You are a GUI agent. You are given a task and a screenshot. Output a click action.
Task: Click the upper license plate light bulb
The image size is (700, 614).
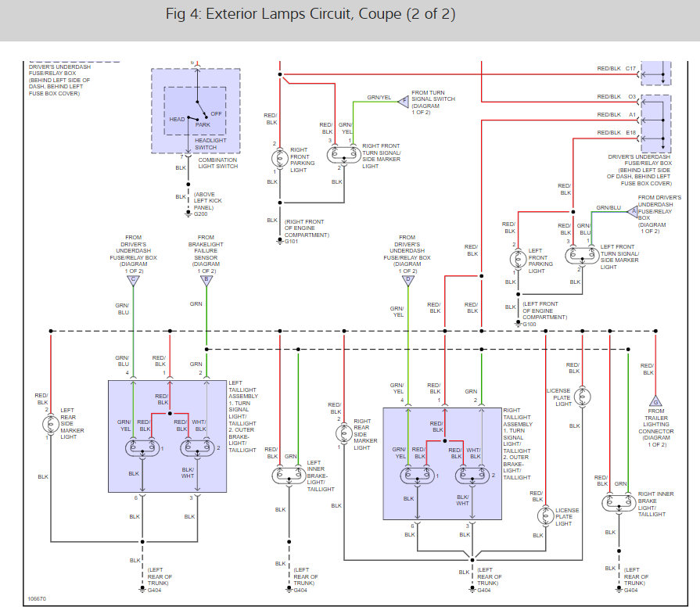click(582, 397)
